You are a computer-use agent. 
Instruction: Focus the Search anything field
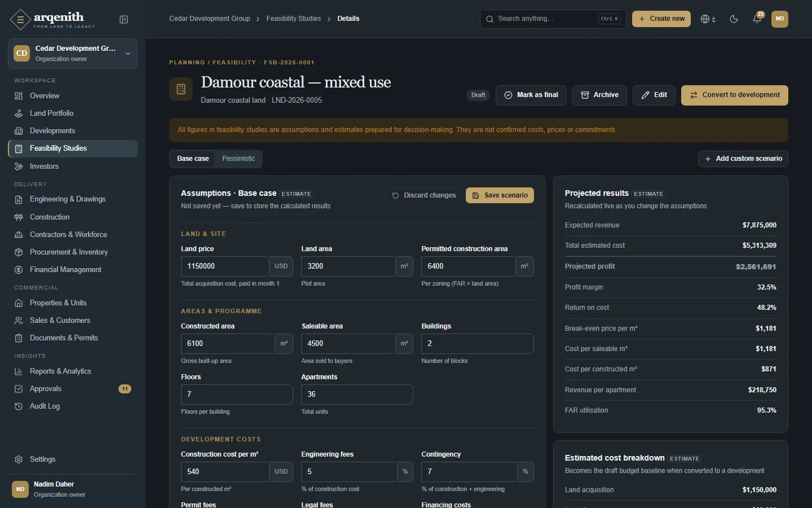click(x=553, y=19)
